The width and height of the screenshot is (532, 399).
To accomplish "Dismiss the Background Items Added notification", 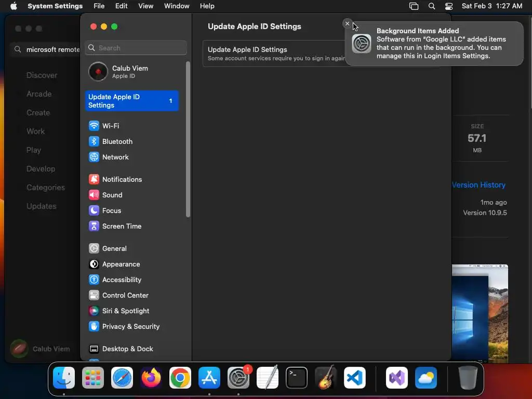I will pos(347,23).
